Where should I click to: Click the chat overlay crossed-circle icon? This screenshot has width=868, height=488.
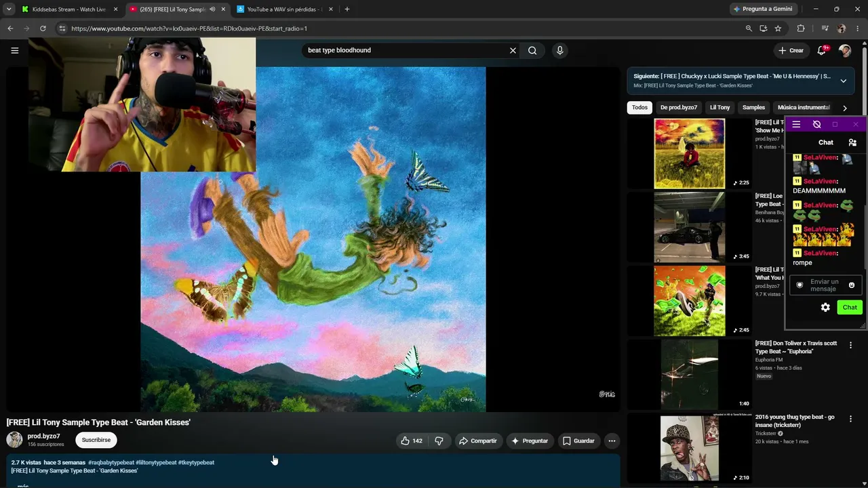pyautogui.click(x=816, y=125)
